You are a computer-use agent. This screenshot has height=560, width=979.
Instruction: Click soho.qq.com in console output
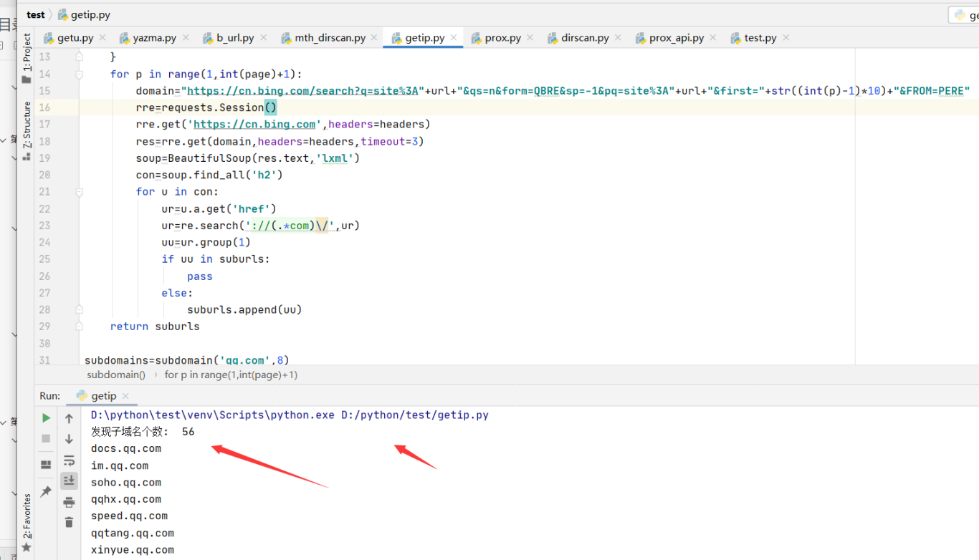pyautogui.click(x=126, y=483)
